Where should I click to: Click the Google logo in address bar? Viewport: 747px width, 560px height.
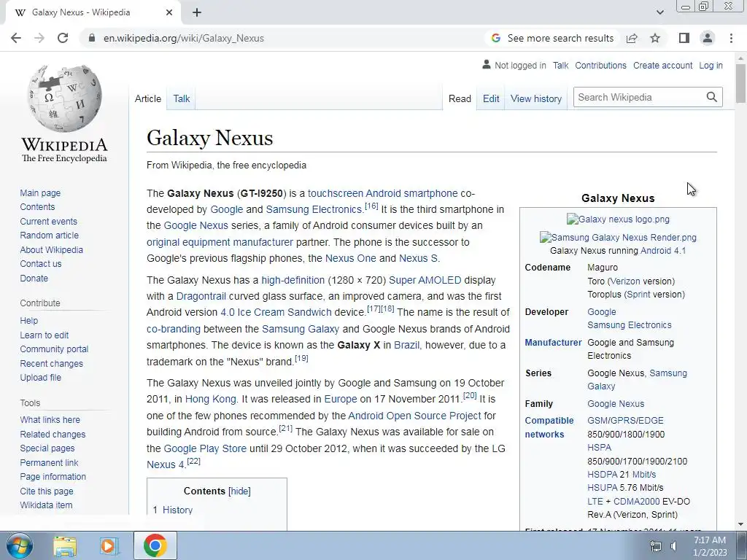point(496,38)
